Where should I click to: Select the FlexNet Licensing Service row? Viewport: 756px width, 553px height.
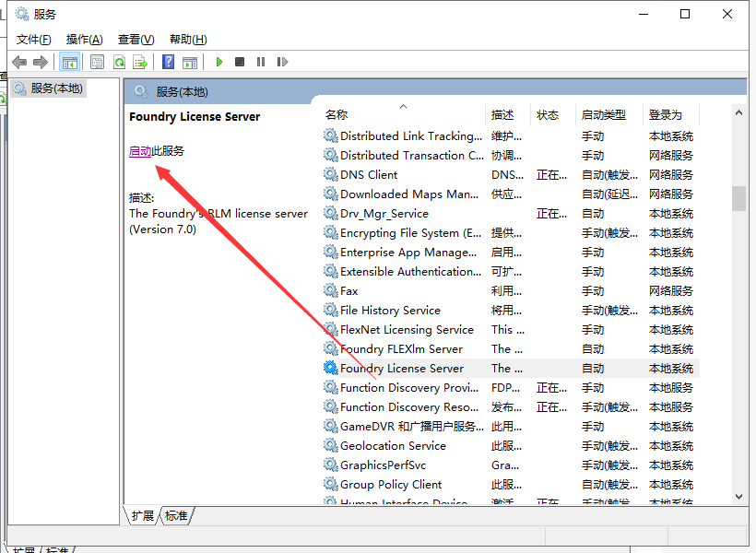tap(407, 330)
